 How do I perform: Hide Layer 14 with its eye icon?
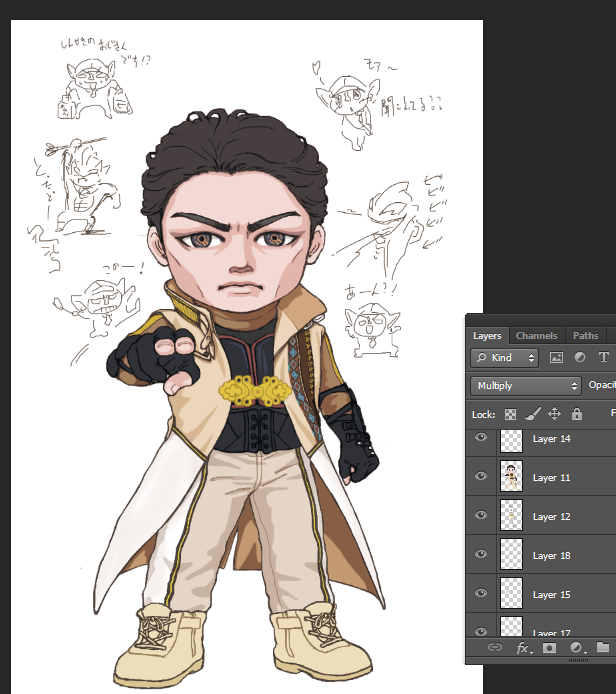pyautogui.click(x=481, y=437)
